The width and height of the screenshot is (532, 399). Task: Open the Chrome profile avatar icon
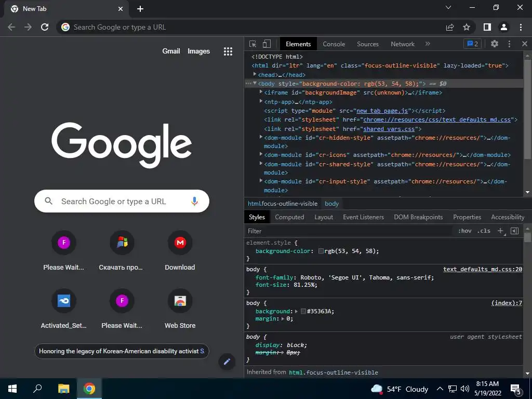504,27
